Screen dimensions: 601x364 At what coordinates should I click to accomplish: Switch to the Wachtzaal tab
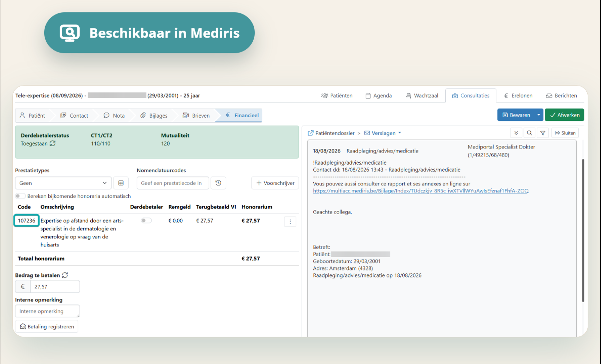coord(422,95)
